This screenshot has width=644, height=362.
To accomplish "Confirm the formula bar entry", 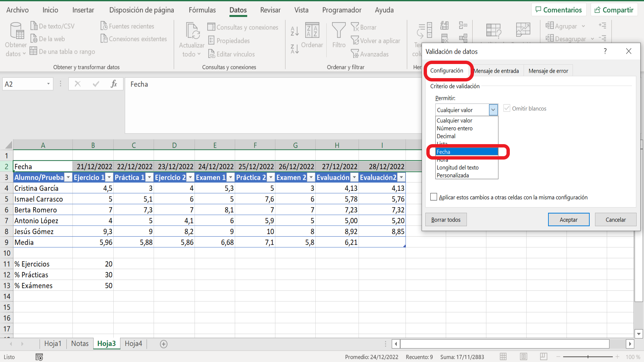I will coord(96,84).
